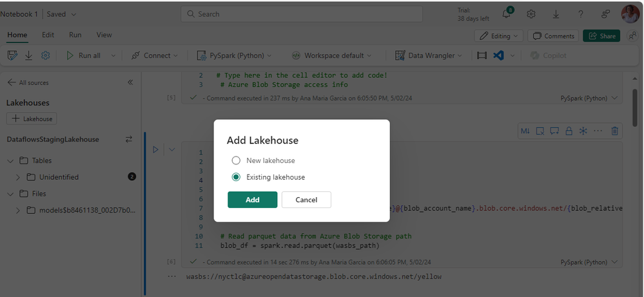
Task: Open the Data Wrangler dropdown
Action: tap(429, 55)
